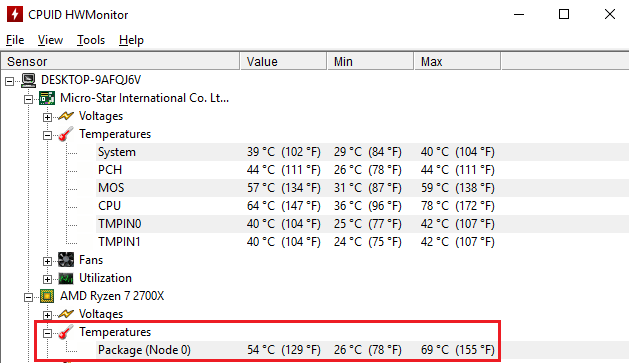Screen dimensions: 629x363
Task: Collapse the DESKTOP-9AFQJ6V root node
Action: [x=9, y=81]
